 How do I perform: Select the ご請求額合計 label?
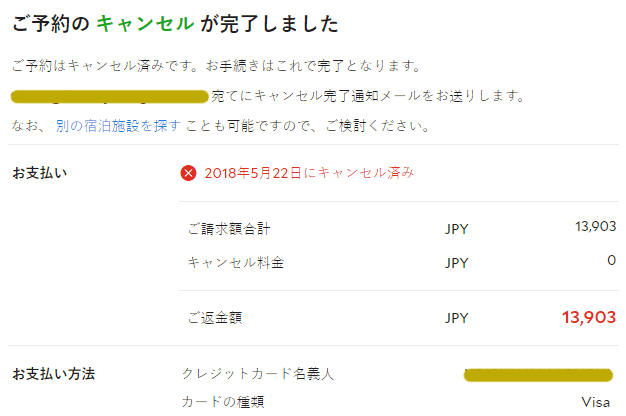[x=229, y=229]
